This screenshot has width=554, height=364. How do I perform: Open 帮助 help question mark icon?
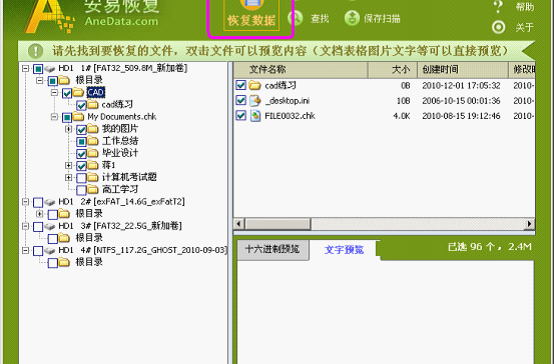498,6
